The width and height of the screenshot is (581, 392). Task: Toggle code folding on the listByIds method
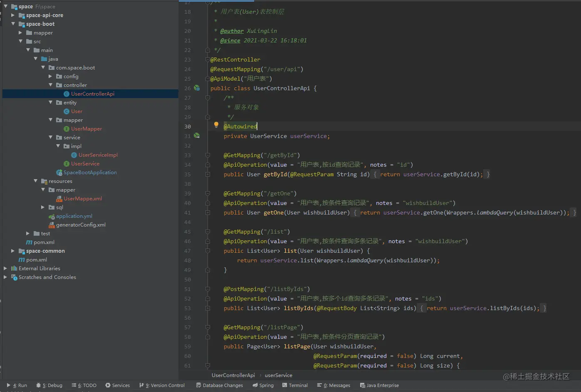pos(208,308)
